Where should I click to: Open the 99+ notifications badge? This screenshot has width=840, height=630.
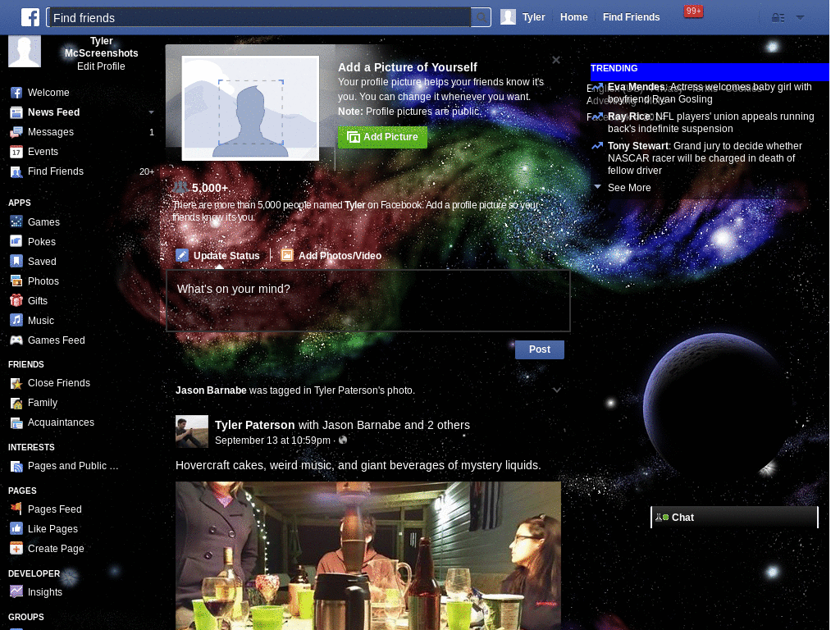click(x=693, y=11)
